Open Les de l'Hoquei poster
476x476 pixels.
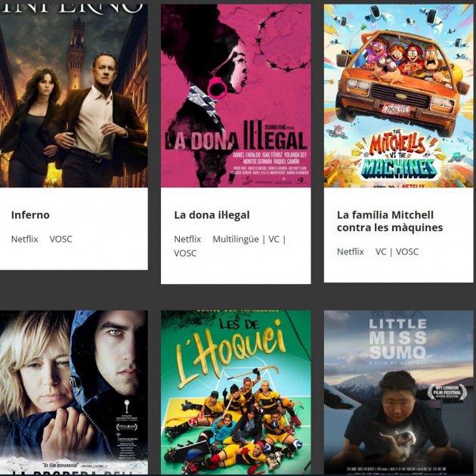pyautogui.click(x=236, y=392)
